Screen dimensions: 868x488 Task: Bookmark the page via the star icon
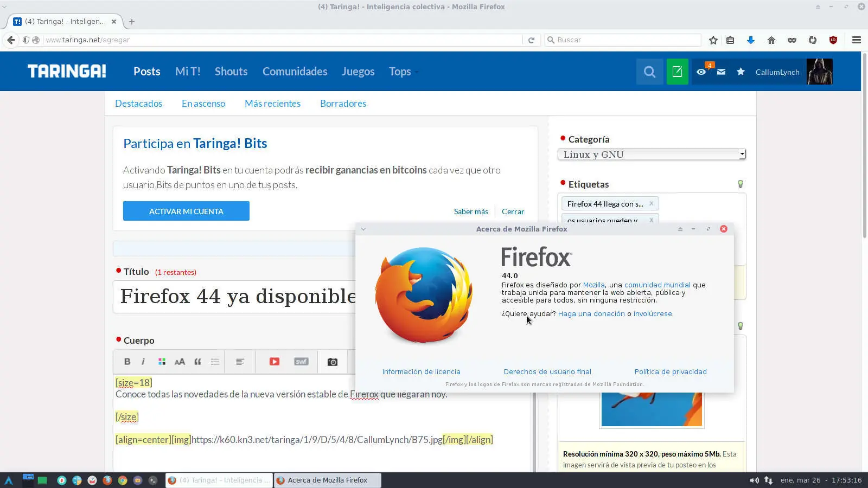[713, 40]
